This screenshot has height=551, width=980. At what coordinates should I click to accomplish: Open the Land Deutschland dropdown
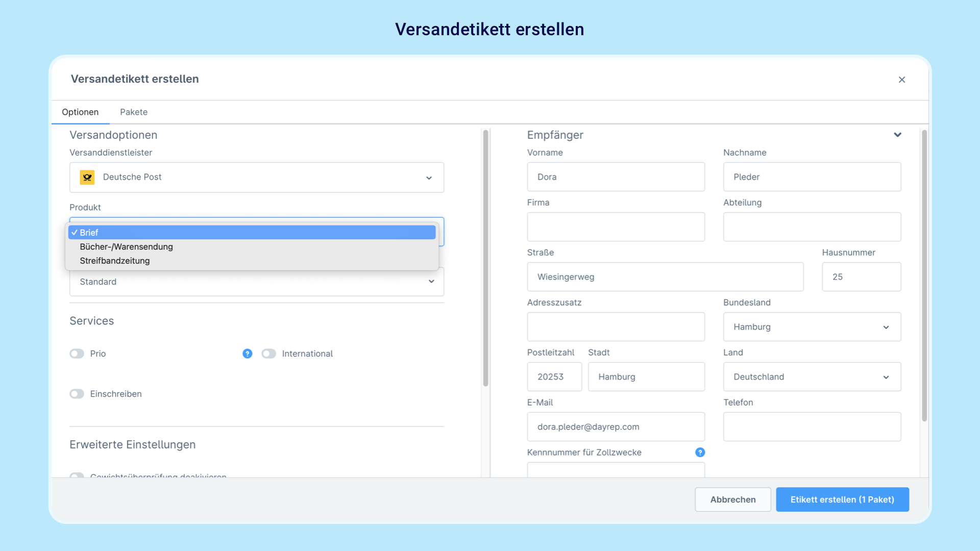[x=812, y=377]
